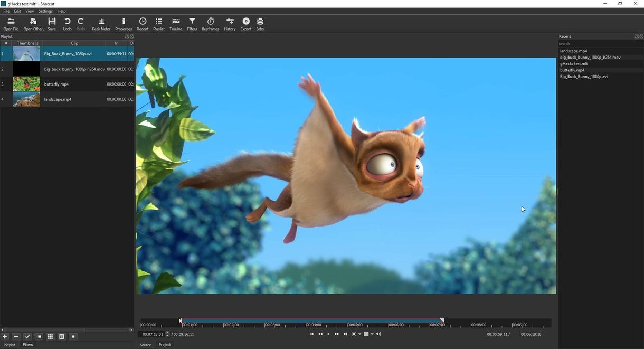Open the Export panel
644x349 pixels.
(246, 24)
